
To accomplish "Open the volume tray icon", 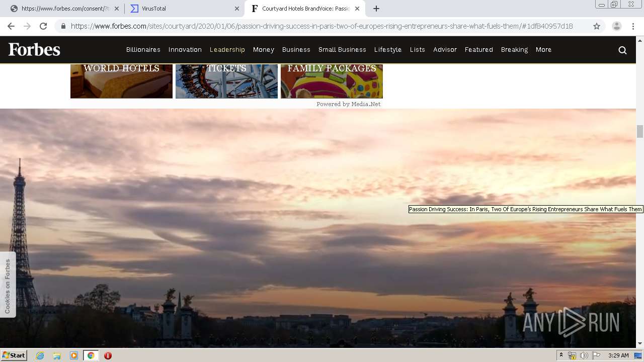I will [x=584, y=355].
